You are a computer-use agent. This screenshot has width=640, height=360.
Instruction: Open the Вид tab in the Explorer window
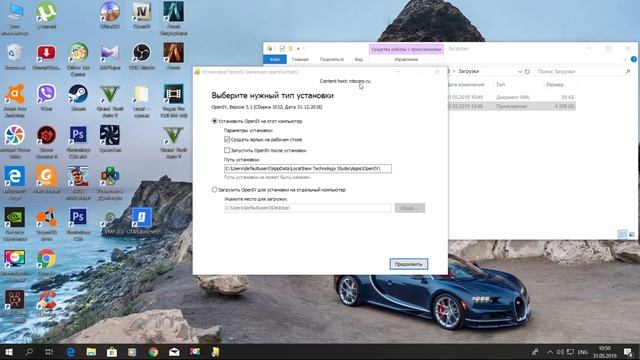coord(358,60)
